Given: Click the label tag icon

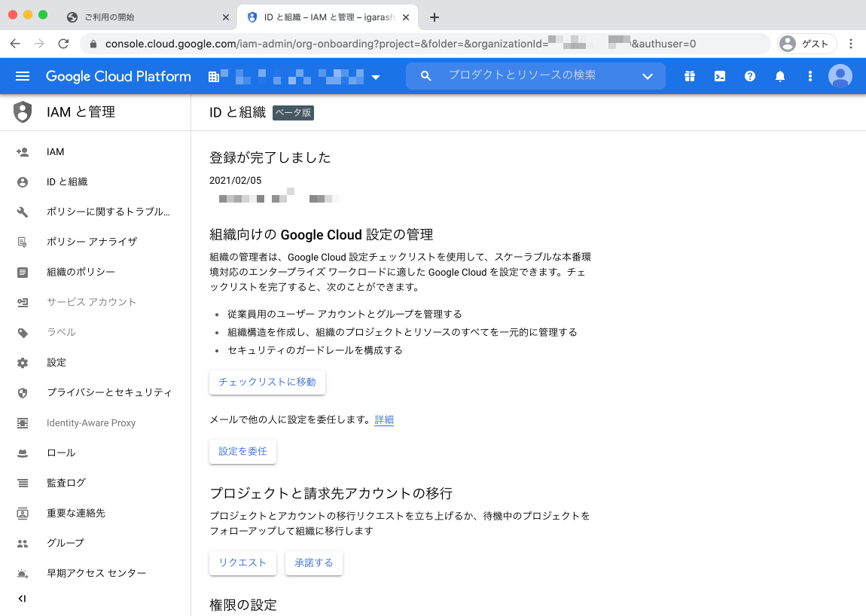Looking at the screenshot, I should click(x=23, y=333).
